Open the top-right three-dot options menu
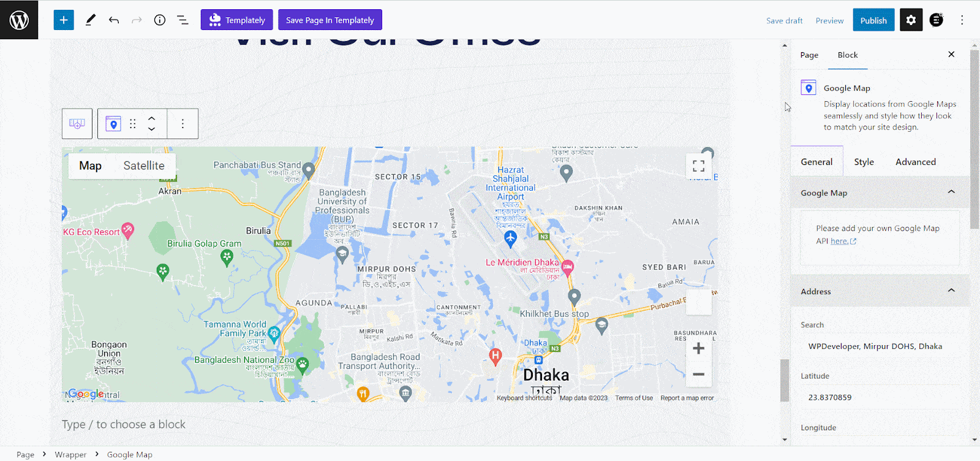Screen dimensions: 980x461 [962, 20]
